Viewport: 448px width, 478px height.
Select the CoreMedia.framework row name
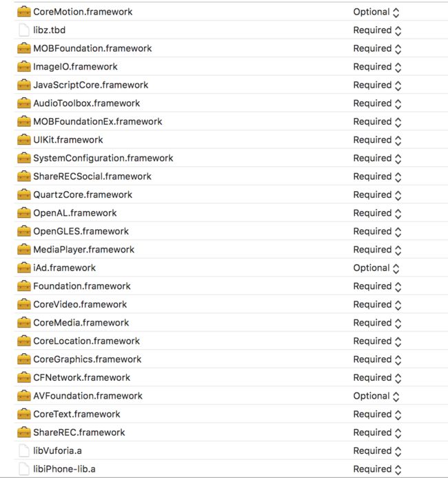(x=81, y=323)
